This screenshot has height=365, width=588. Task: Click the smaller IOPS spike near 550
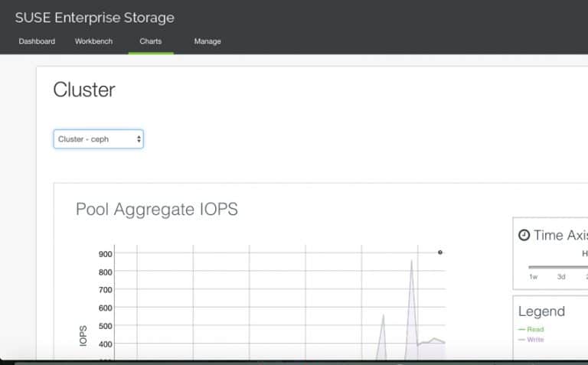point(383,315)
